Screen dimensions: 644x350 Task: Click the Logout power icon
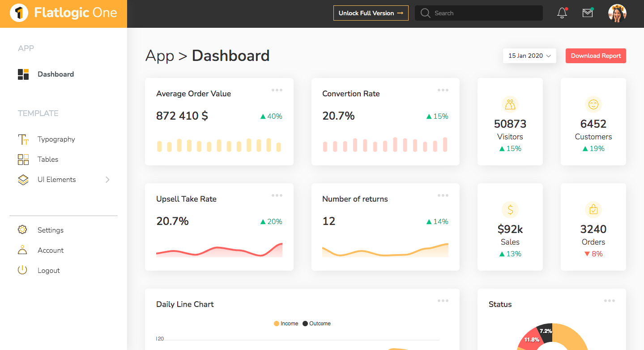click(x=22, y=270)
